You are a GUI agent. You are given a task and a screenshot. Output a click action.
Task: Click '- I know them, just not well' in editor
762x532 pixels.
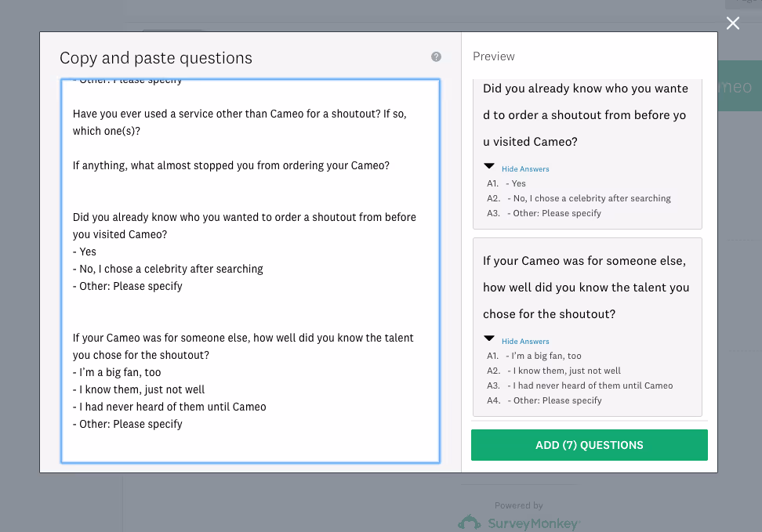tap(139, 389)
